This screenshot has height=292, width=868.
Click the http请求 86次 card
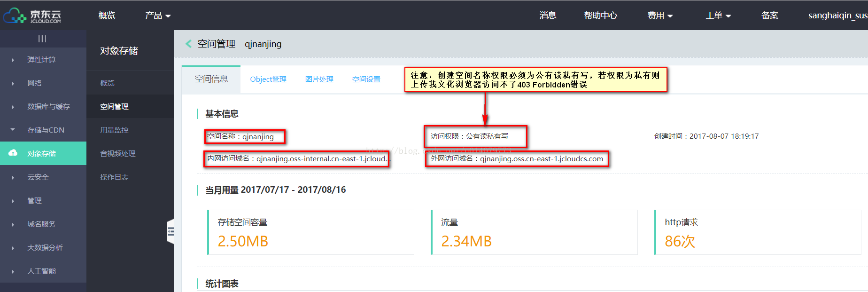coord(758,232)
